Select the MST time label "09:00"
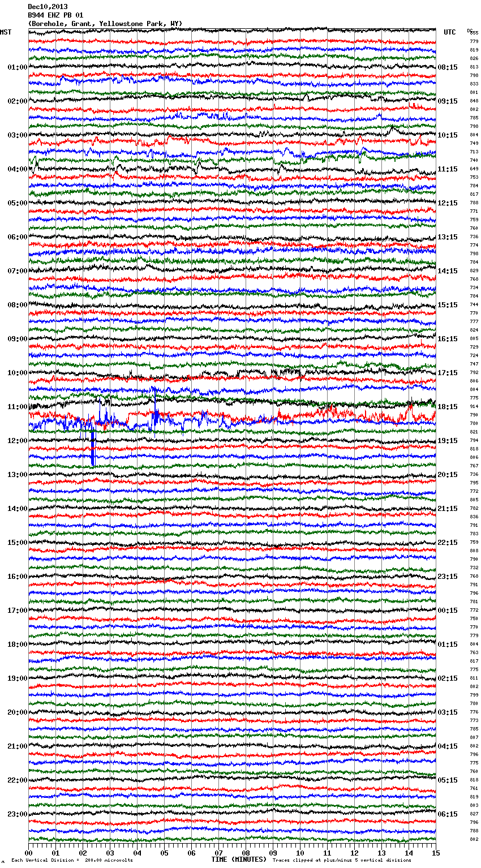 click(x=18, y=339)
